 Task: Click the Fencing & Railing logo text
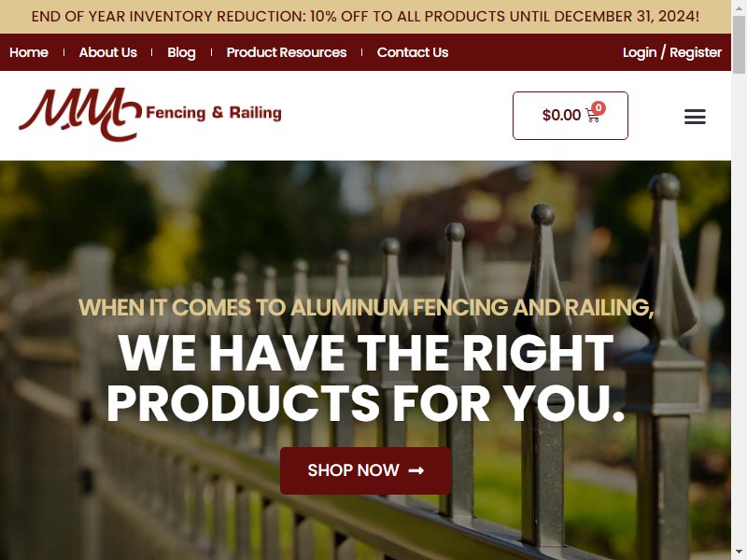click(214, 113)
